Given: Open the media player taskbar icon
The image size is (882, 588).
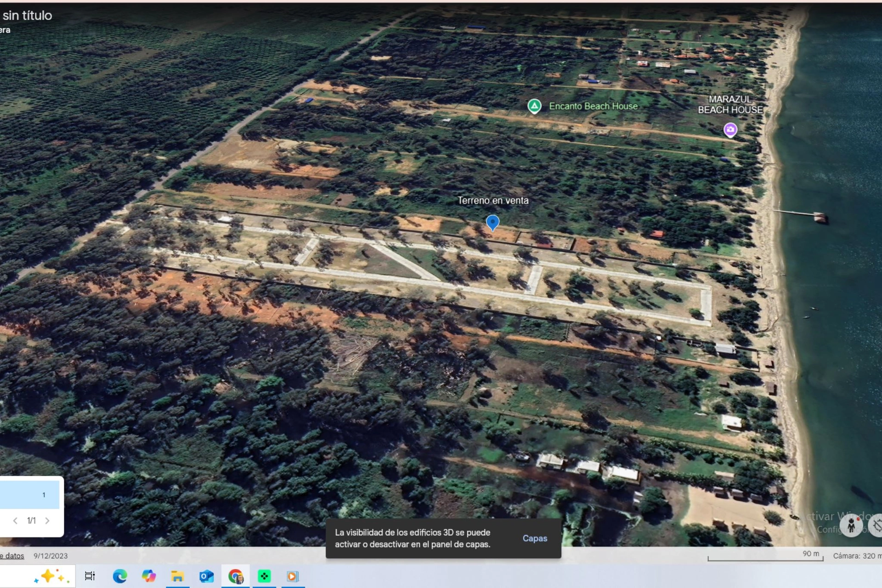Looking at the screenshot, I should 293,576.
